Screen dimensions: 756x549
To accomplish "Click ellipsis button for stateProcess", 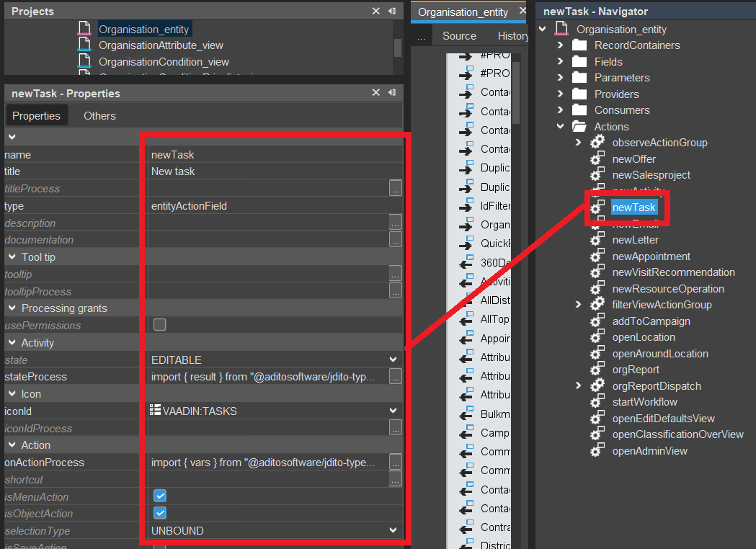I will tap(395, 376).
